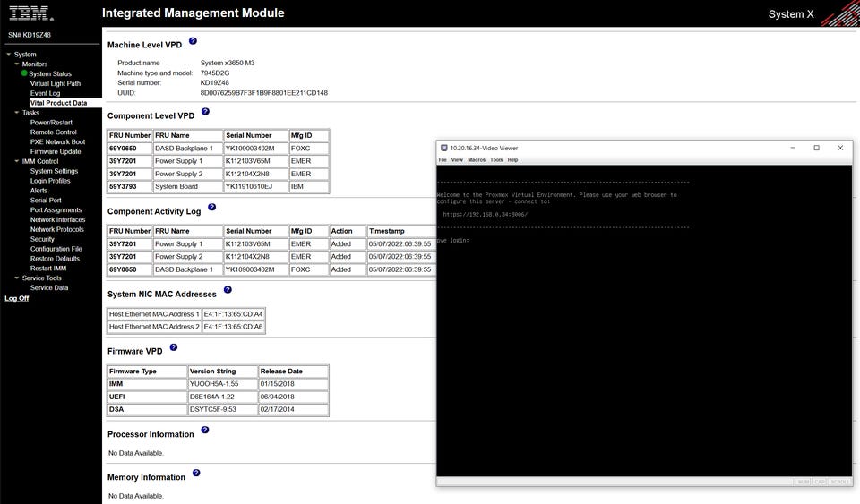The width and height of the screenshot is (860, 504).
Task: Open help icon for Memory Information
Action: coord(196,473)
